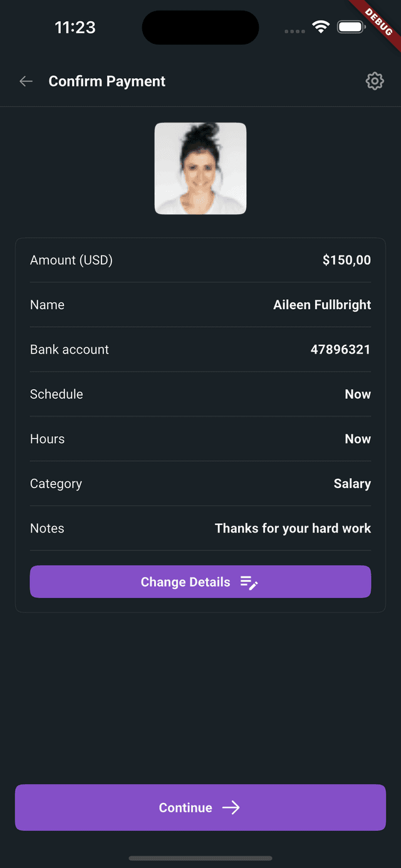Tap the 'Thanks for your hard work' note
The height and width of the screenshot is (868, 401).
coord(293,529)
